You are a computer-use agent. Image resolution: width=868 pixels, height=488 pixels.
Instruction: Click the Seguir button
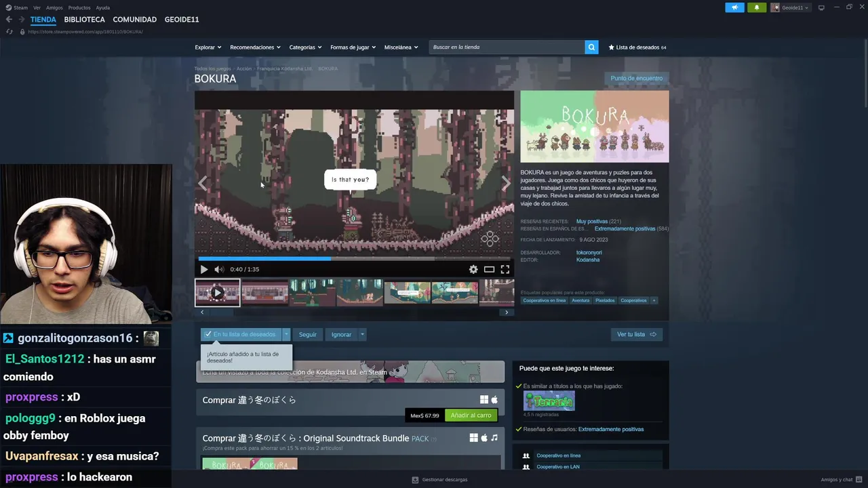(308, 334)
